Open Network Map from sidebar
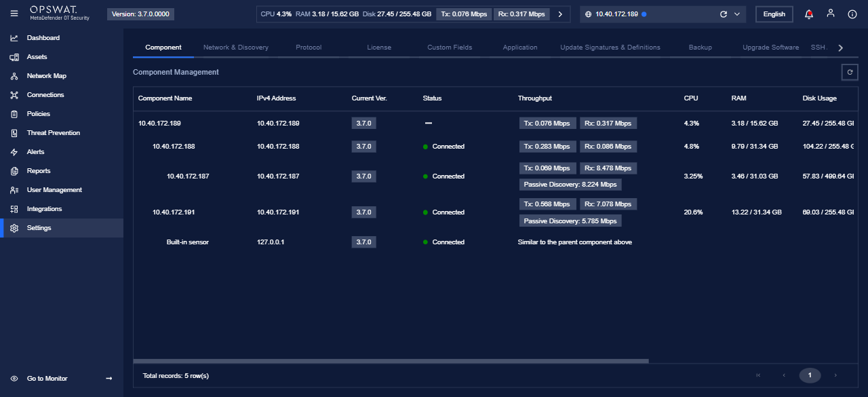The width and height of the screenshot is (868, 397). pos(46,76)
